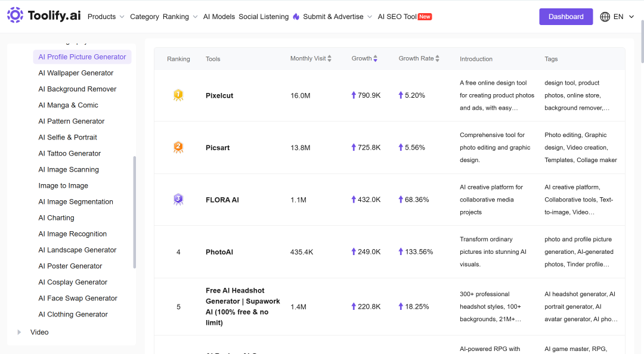Click the orange rank 2 medal icon
This screenshot has width=644, height=354.
coord(178,147)
